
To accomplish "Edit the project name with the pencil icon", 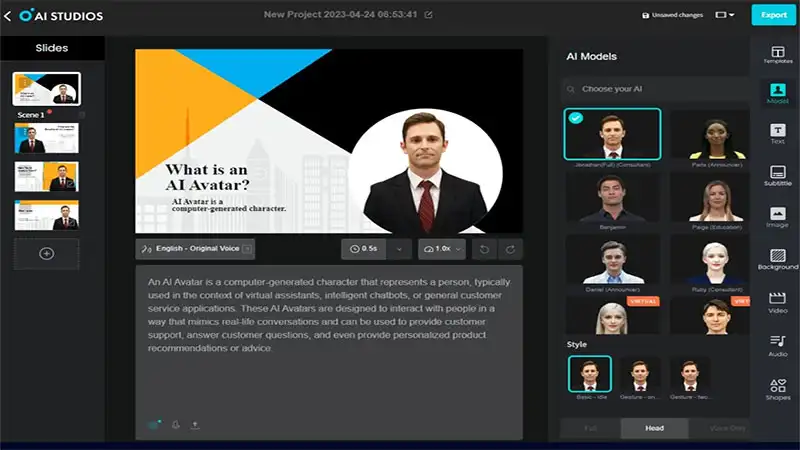I will pyautogui.click(x=429, y=15).
